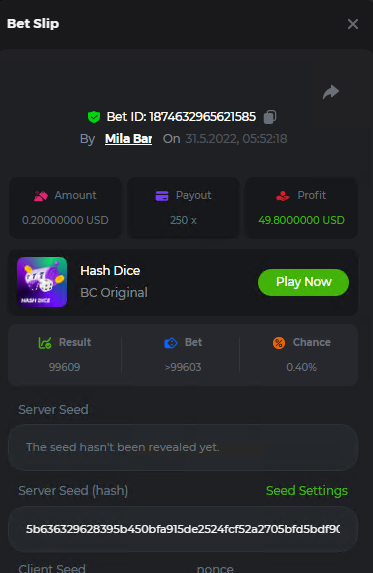This screenshot has height=573, width=373.
Task: Open Mila Bar's profile link
Action: click(129, 139)
